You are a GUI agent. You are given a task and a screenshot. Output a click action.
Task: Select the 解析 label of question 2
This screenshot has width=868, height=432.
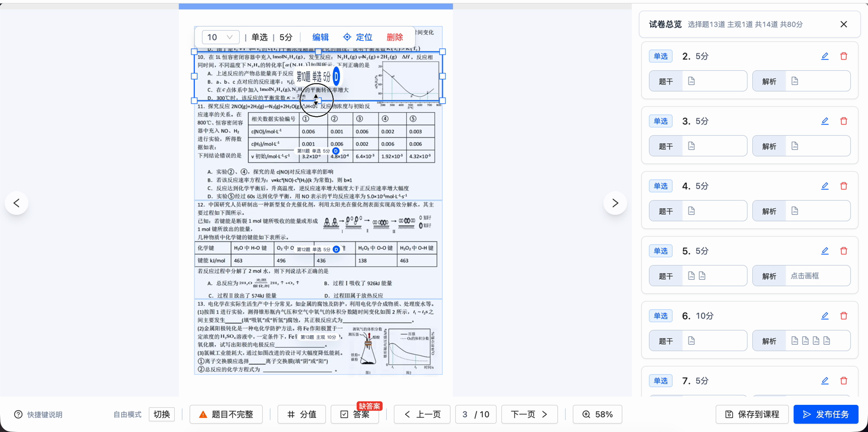(x=769, y=81)
